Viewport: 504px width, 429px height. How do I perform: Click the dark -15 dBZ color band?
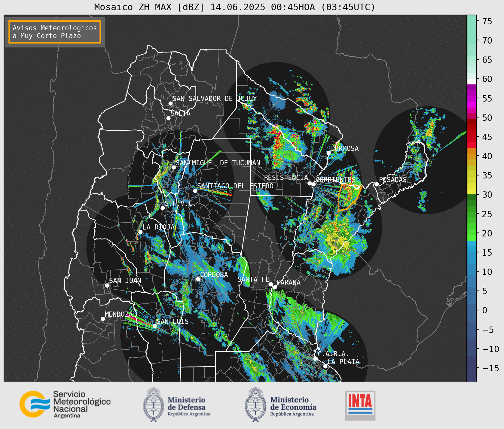(472, 369)
